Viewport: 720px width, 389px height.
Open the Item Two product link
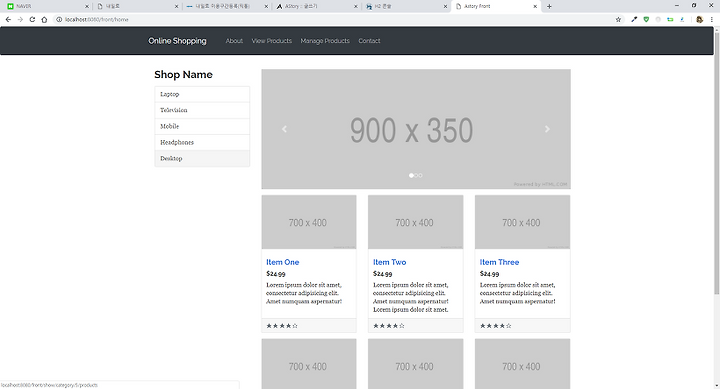coord(389,262)
